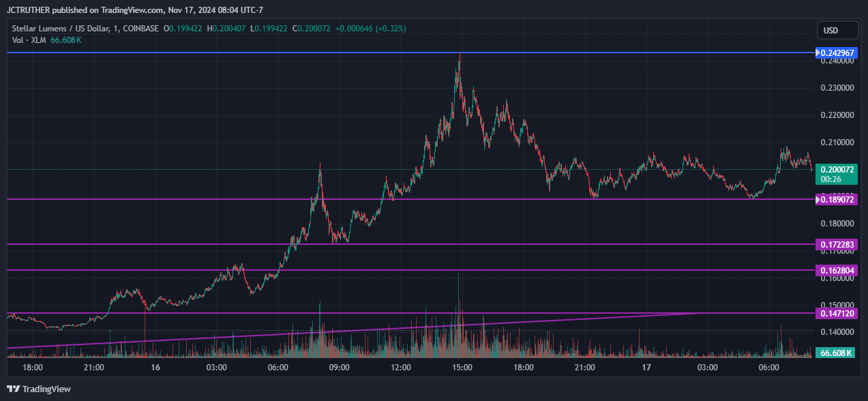This screenshot has height=401, width=868.
Task: Click the 18:00 time axis label at left
Action: [32, 368]
